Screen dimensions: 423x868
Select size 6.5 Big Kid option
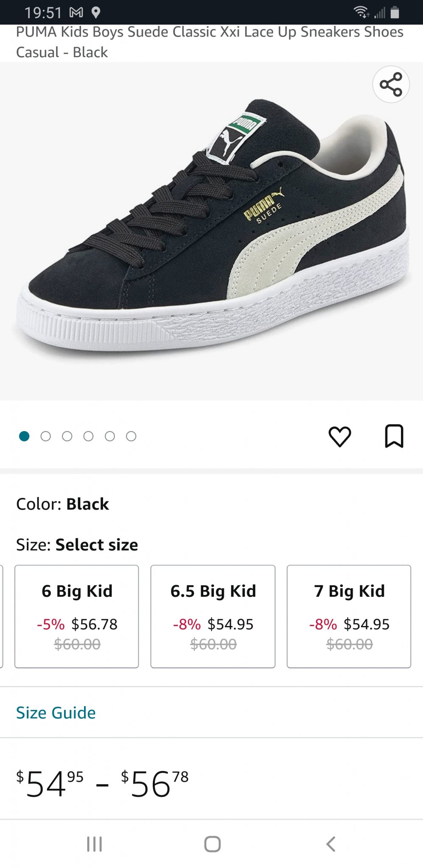click(x=213, y=616)
